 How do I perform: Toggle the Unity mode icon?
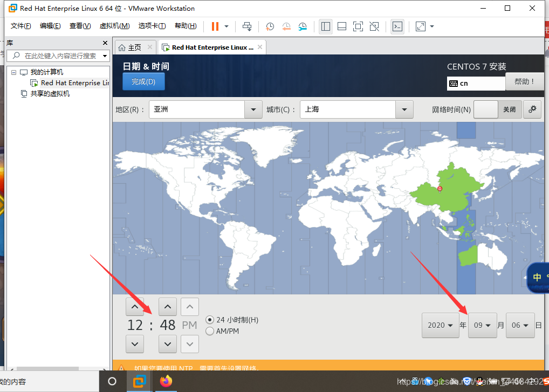coord(374,26)
